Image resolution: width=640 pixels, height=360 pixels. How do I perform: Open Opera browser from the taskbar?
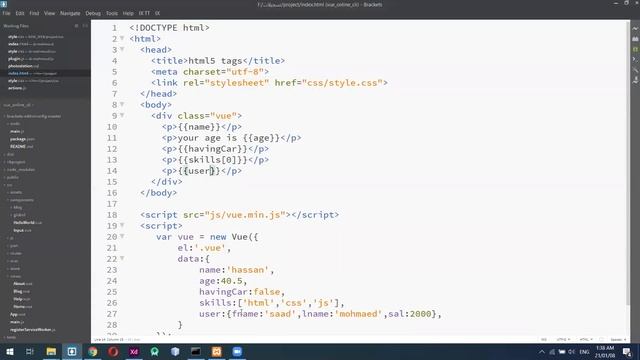(x=113, y=351)
